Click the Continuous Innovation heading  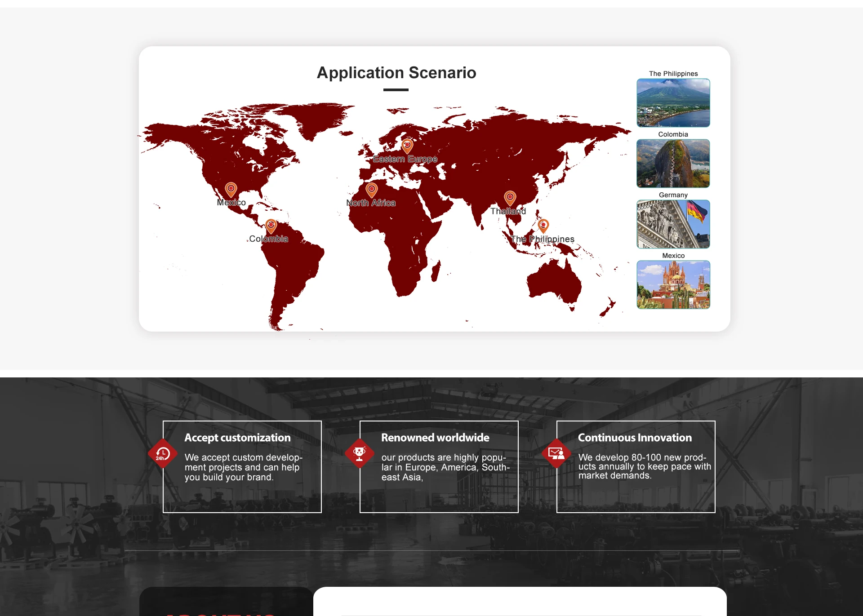click(635, 438)
